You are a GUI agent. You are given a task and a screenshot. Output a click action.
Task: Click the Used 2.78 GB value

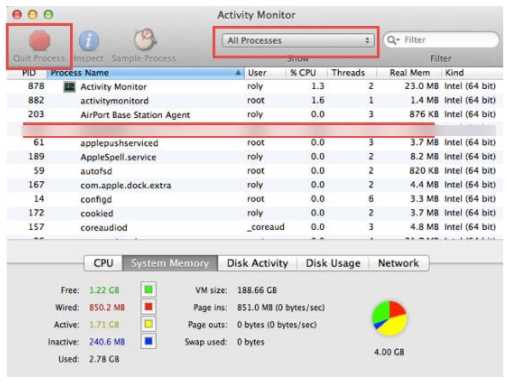(x=104, y=359)
